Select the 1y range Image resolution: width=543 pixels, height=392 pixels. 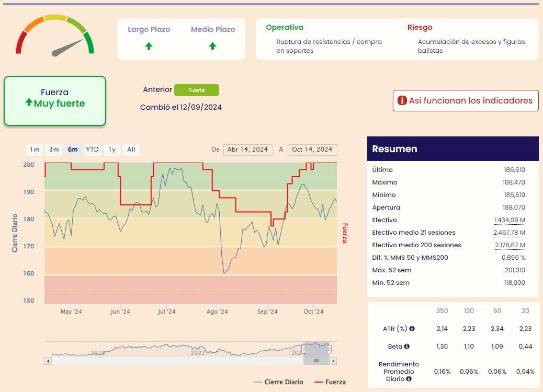coord(112,149)
